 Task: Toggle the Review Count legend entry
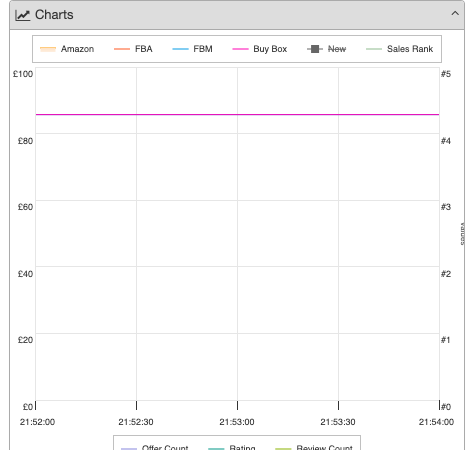tap(314, 447)
